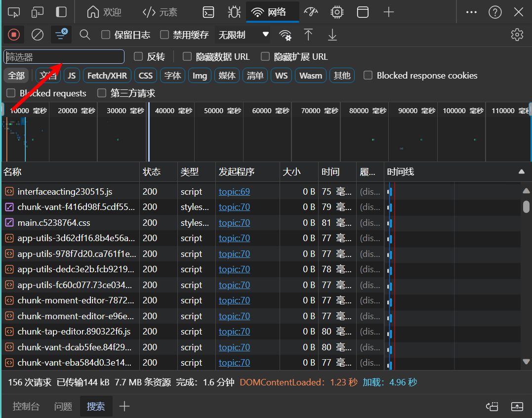The width and height of the screenshot is (532, 418).
Task: Filter requests by JS type
Action: click(x=72, y=75)
